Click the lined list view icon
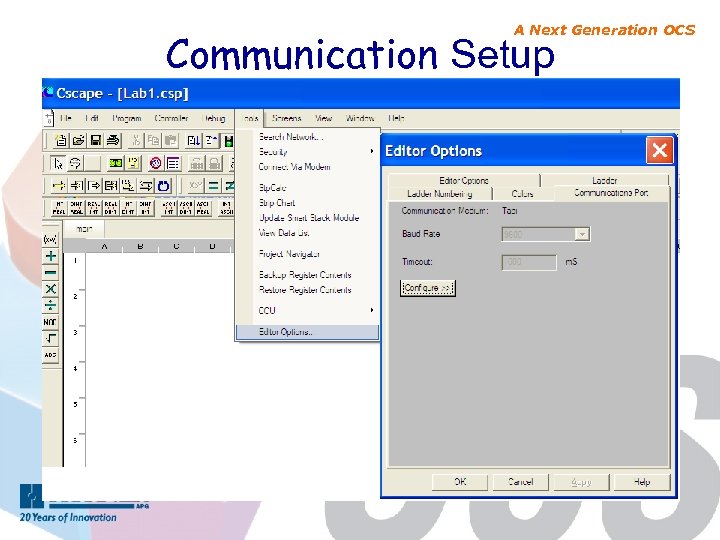 tap(173, 163)
